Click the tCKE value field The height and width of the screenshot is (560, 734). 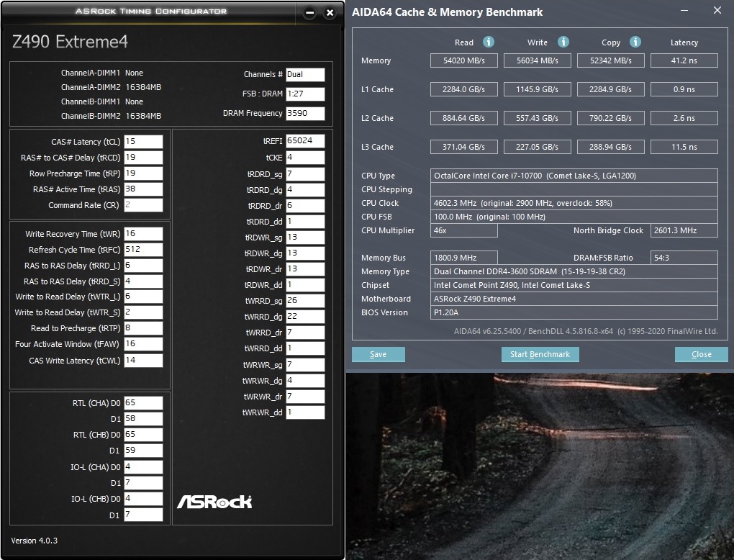(305, 158)
